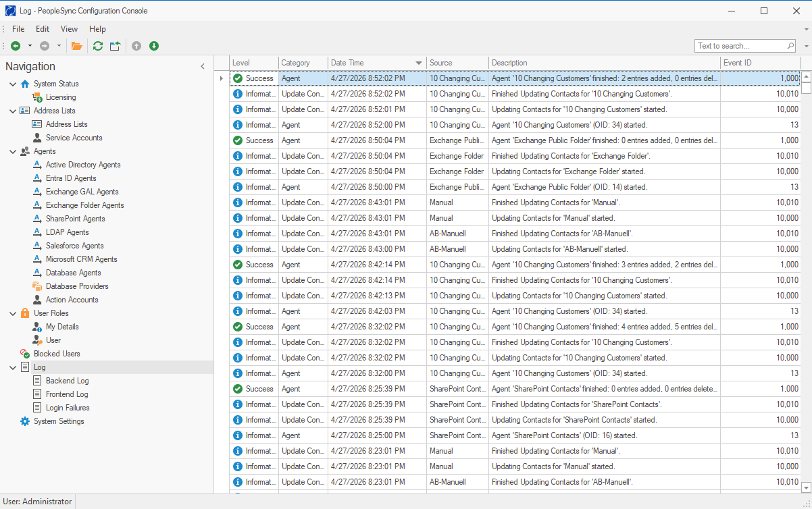The height and width of the screenshot is (509, 812).
Task: Collapse the Address Lists parent node arrow
Action: [13, 111]
